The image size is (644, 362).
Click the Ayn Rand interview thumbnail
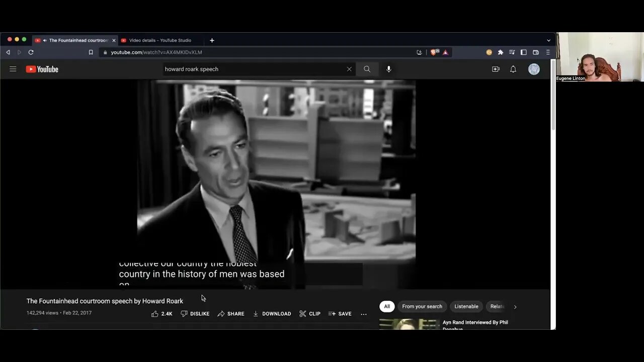[x=409, y=324]
